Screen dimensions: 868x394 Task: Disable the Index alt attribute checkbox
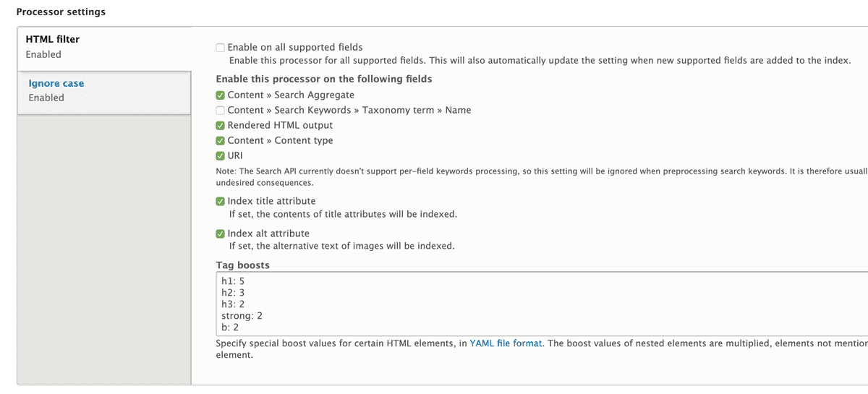(221, 234)
